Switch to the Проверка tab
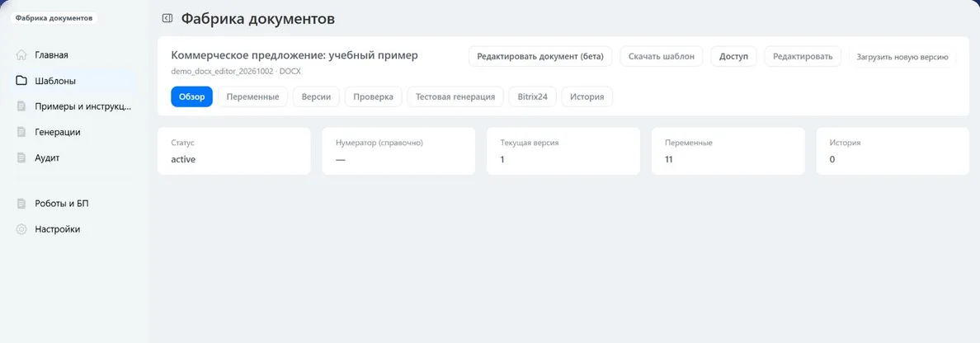The image size is (980, 343). tap(373, 96)
